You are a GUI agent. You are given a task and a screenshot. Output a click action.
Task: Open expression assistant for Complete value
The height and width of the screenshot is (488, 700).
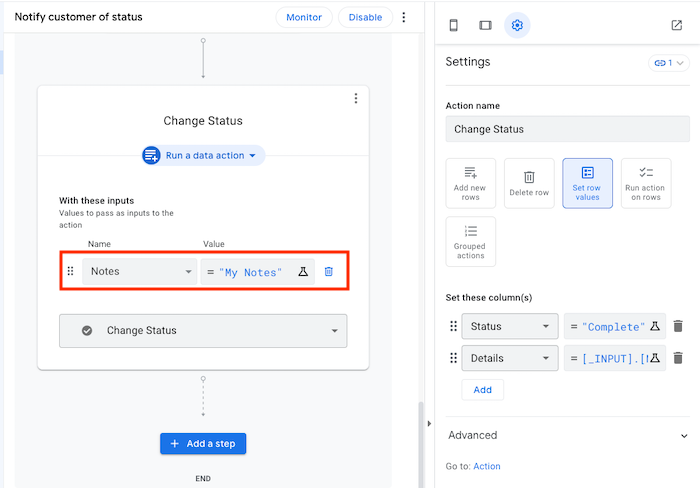(x=655, y=326)
